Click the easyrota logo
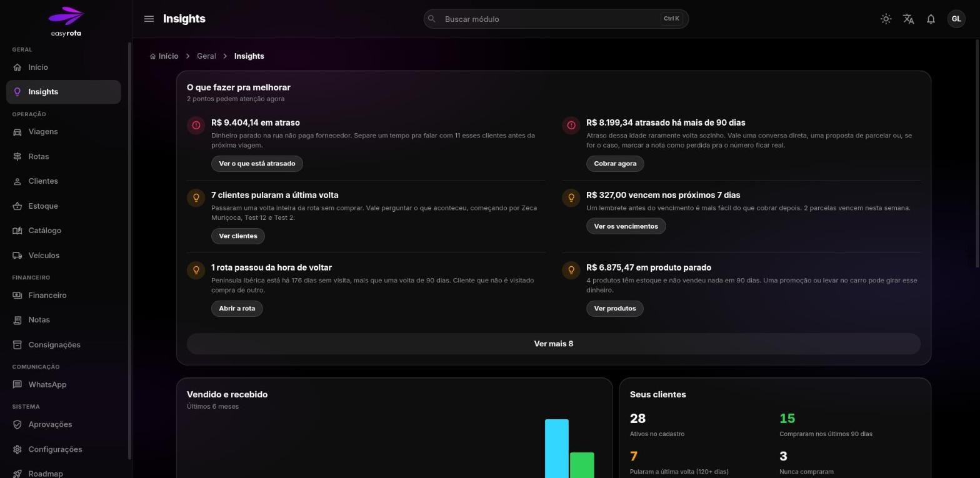The height and width of the screenshot is (478, 980). click(66, 22)
